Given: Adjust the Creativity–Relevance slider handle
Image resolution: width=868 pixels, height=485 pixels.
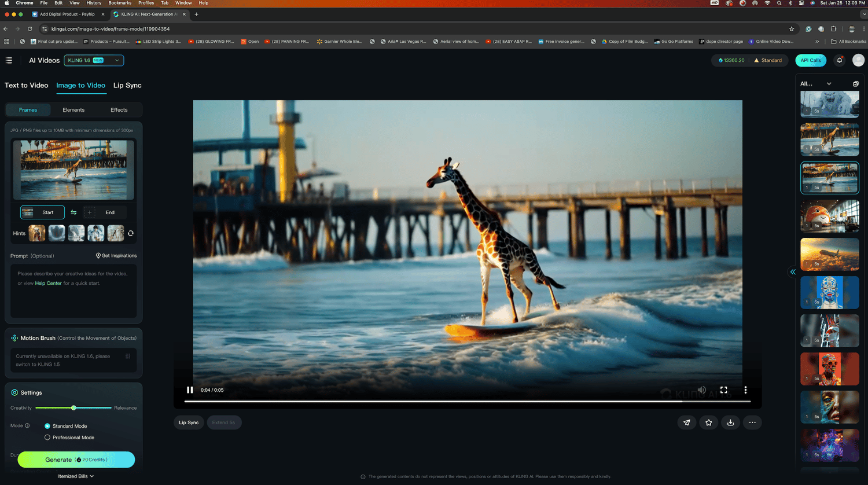Looking at the screenshot, I should point(73,408).
